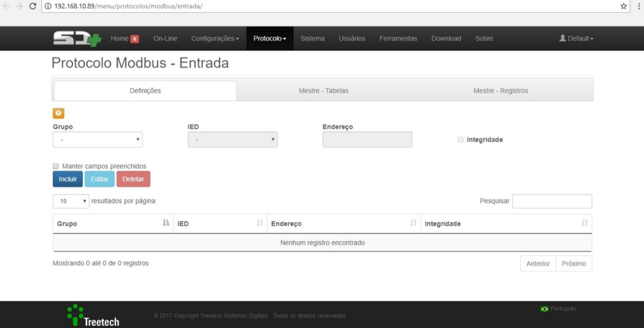Open the Sobre menu item
Image resolution: width=644 pixels, height=328 pixels.
pos(484,38)
